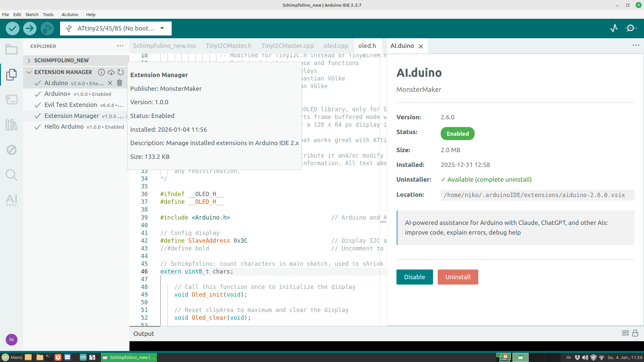Start debugging with the debug toolbar icon
Viewport: 644px width, 362px height.
pos(47,28)
